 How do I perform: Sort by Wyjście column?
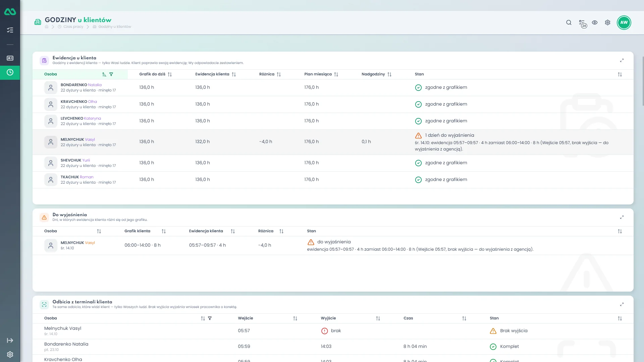[378, 318]
